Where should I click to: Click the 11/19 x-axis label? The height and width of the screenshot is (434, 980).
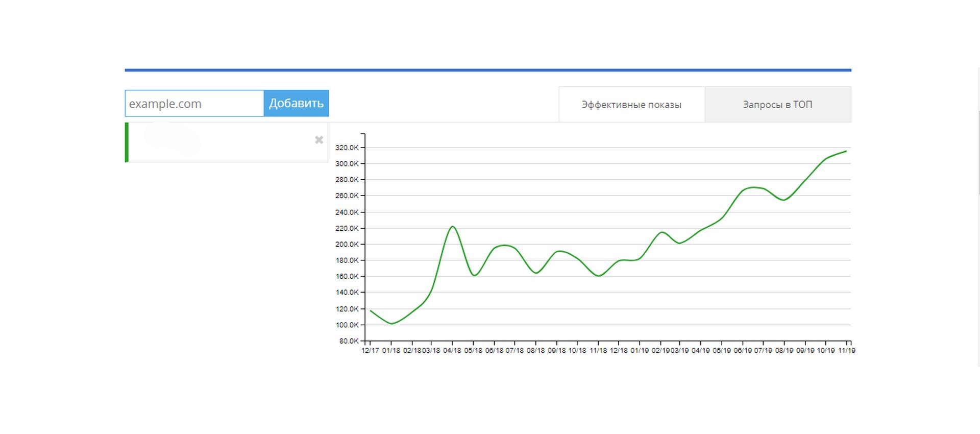pyautogui.click(x=847, y=351)
